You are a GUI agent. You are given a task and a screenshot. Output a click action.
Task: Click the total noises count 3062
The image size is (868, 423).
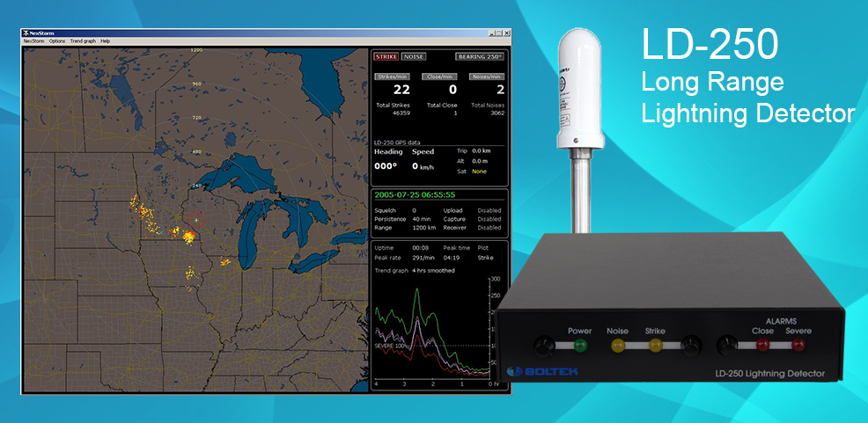(x=497, y=113)
